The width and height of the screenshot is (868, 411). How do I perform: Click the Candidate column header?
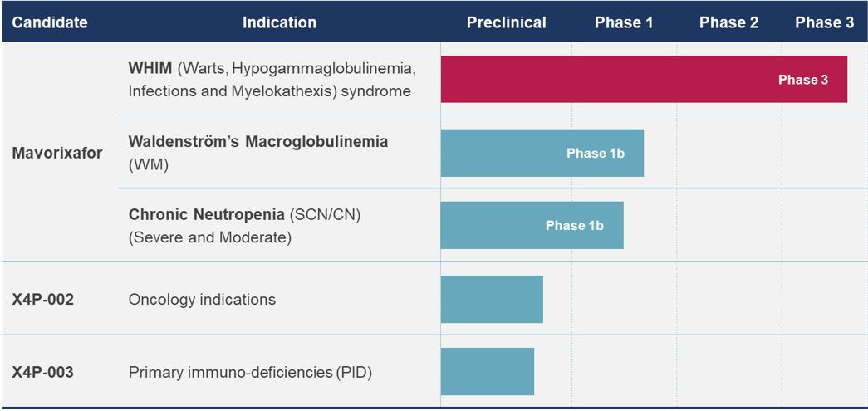point(50,22)
